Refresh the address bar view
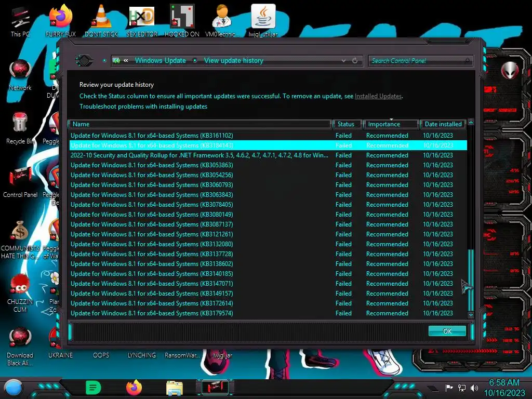 (355, 61)
